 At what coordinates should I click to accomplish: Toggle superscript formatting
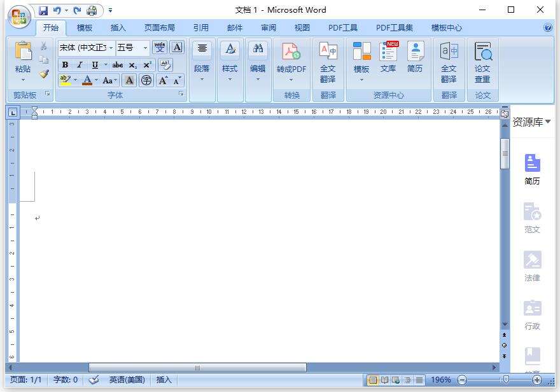148,65
